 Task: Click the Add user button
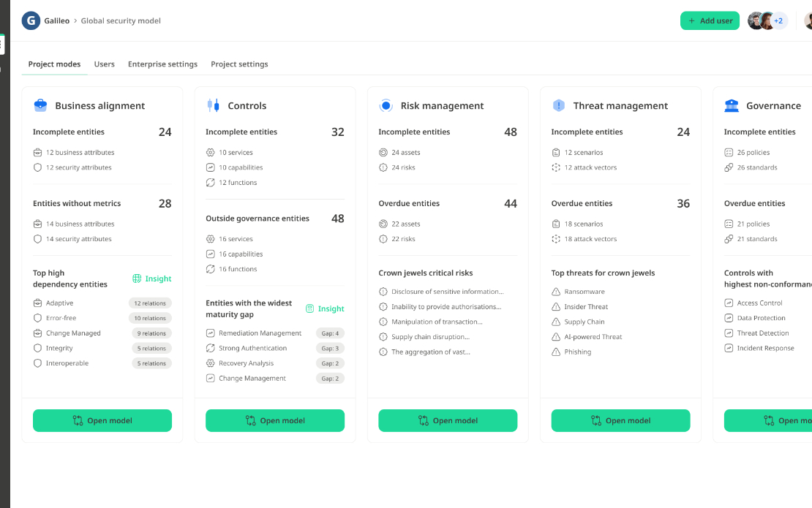[x=710, y=20]
